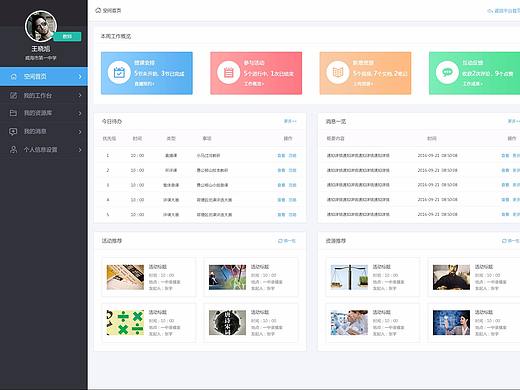Click the home icon in the sidebar
Image resolution: width=520 pixels, height=390 pixels.
click(13, 77)
